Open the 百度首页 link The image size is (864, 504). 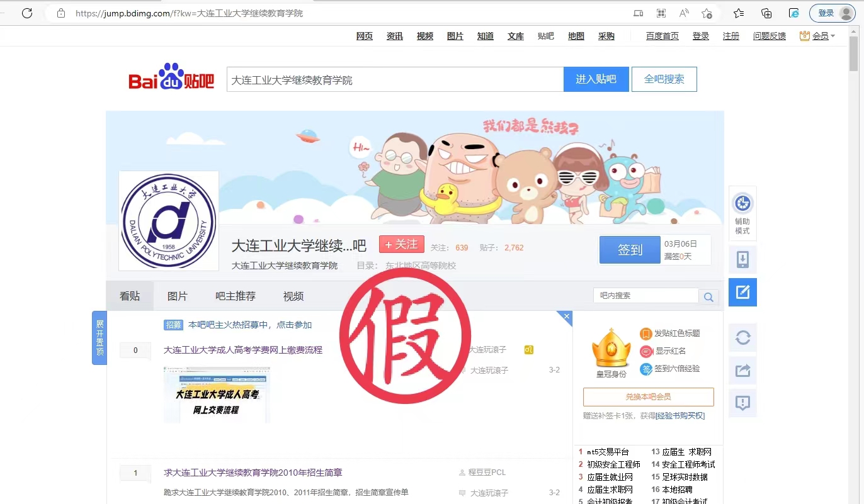tap(662, 36)
